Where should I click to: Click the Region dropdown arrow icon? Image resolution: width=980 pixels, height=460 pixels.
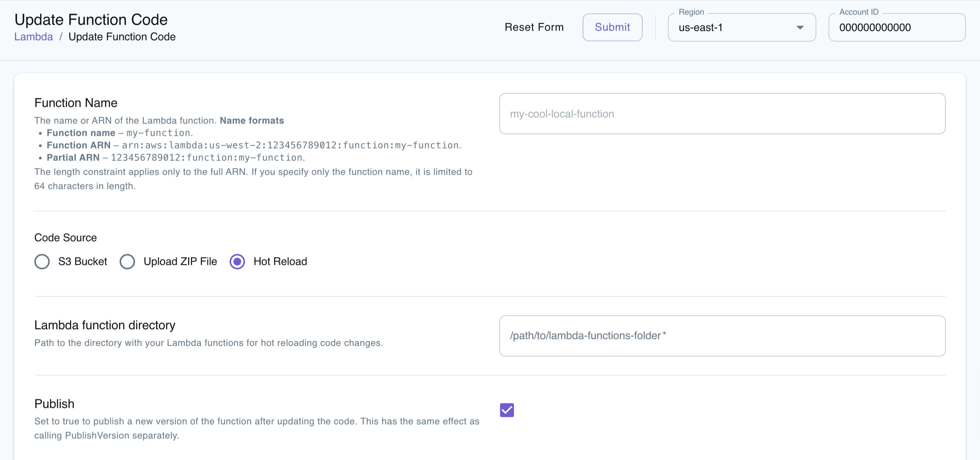coord(800,27)
